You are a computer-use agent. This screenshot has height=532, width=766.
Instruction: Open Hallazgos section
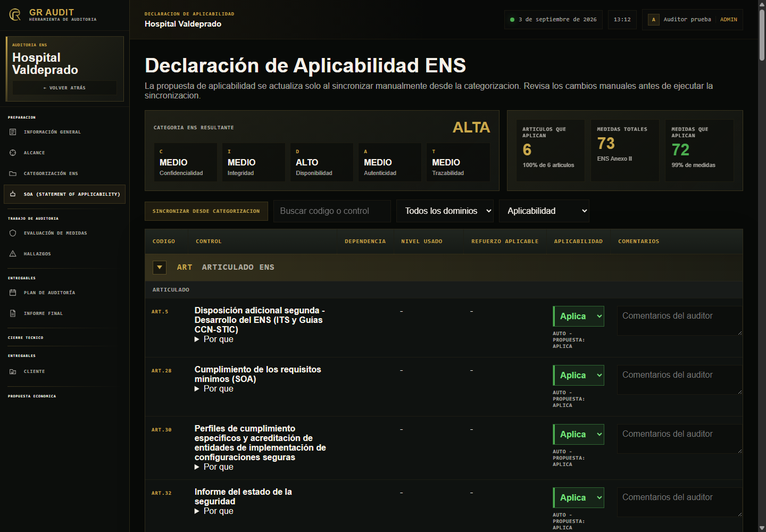[x=64, y=254]
